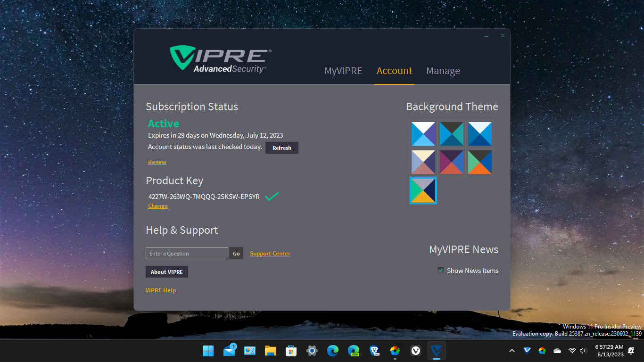Click the VIPRE taskbar button
Image resolution: width=644 pixels, height=362 pixels.
click(x=437, y=351)
